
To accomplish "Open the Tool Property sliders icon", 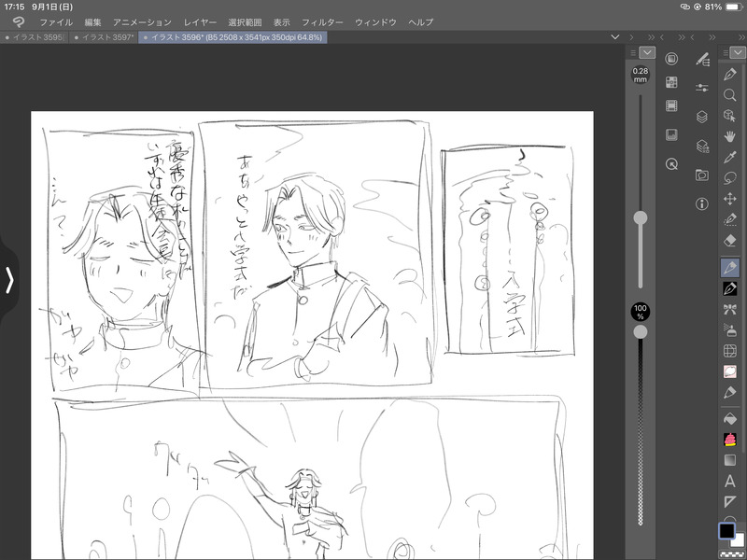I will click(702, 88).
